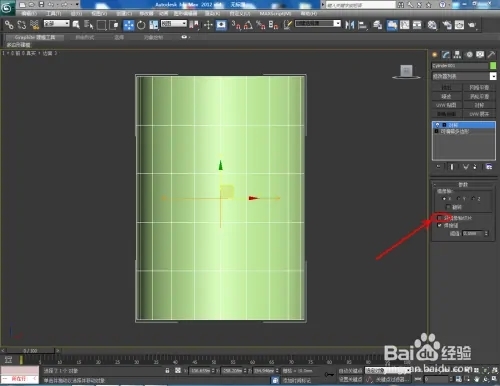The width and height of the screenshot is (500, 386).
Task: Open the Material Editor sphere icon
Action: (432, 25)
